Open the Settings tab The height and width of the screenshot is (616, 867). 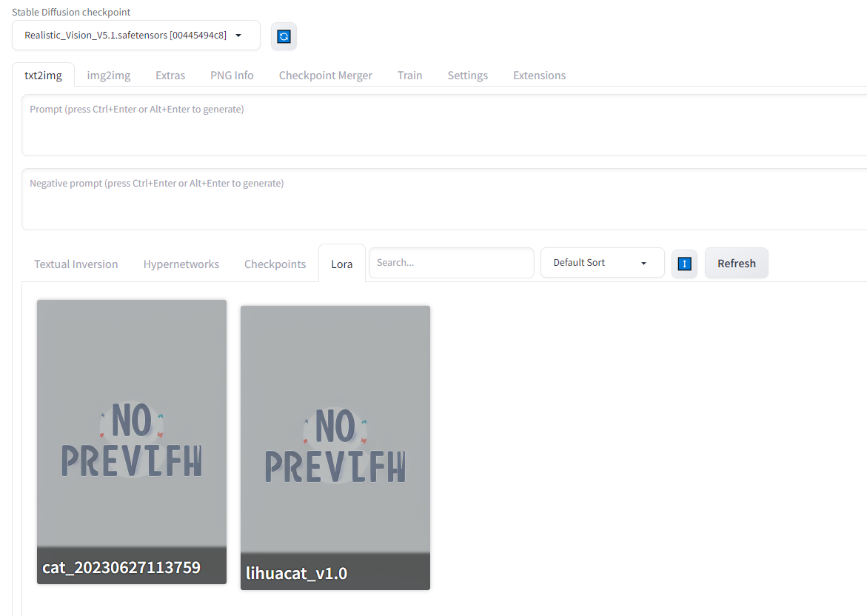(467, 75)
